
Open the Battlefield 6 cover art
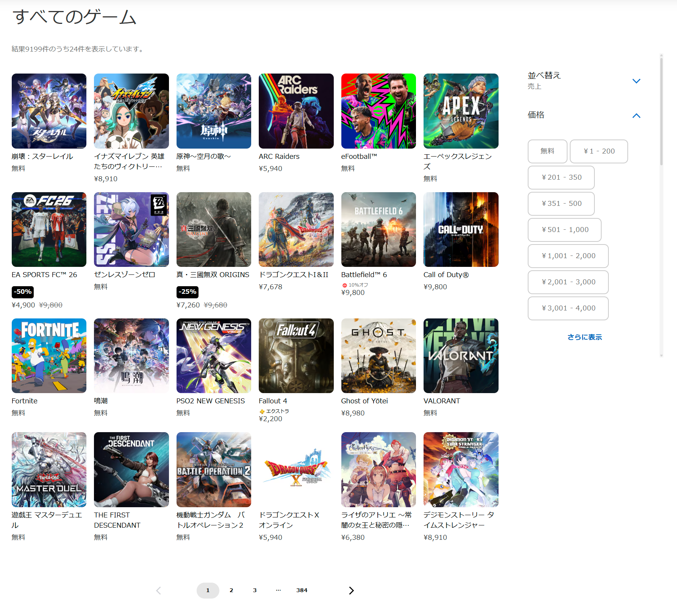click(x=378, y=229)
